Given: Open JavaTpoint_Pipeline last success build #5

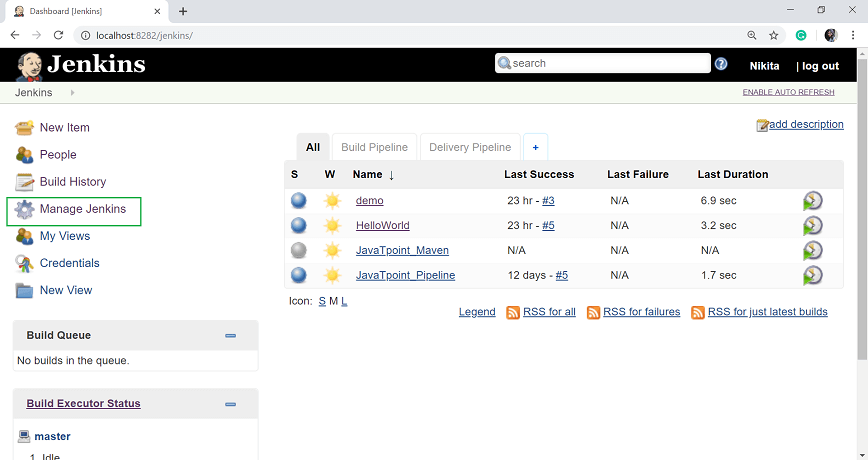Looking at the screenshot, I should tap(562, 276).
